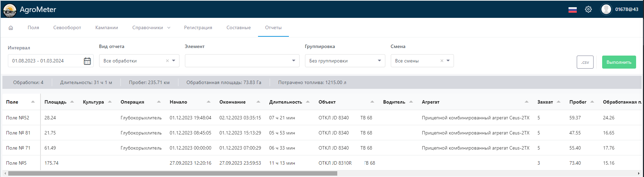
Task: Open the Поля tab
Action: [x=33, y=28]
